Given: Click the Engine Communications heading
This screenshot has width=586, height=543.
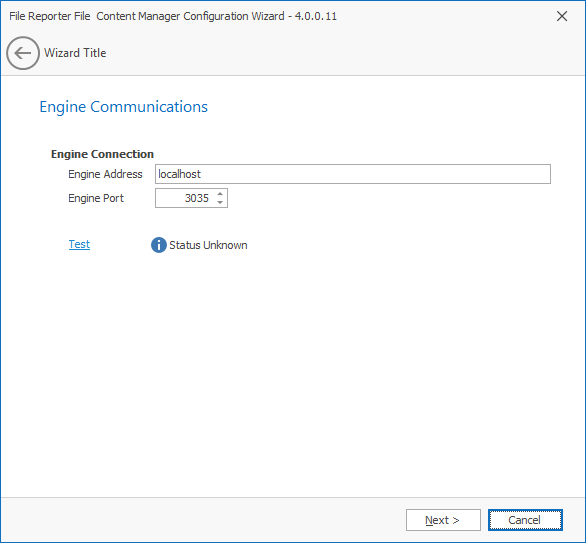Looking at the screenshot, I should (x=123, y=107).
